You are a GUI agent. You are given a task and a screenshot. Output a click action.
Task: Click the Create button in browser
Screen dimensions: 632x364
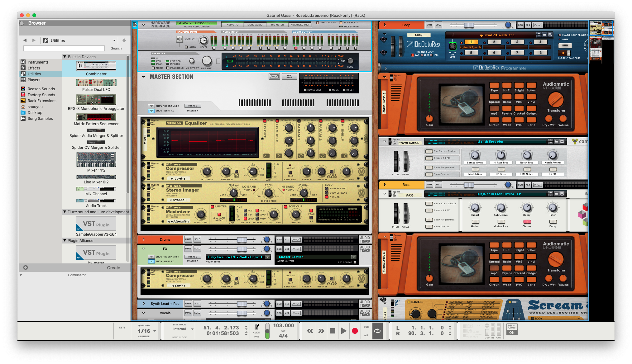pyautogui.click(x=113, y=268)
